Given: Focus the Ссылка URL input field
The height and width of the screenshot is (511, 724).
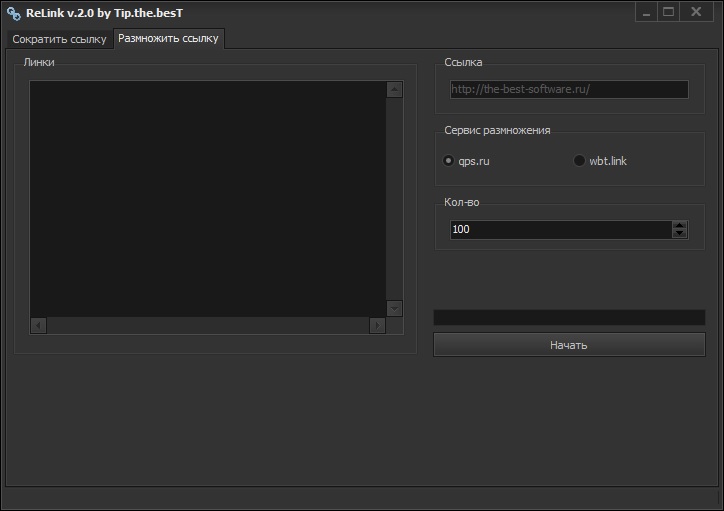Looking at the screenshot, I should point(568,89).
